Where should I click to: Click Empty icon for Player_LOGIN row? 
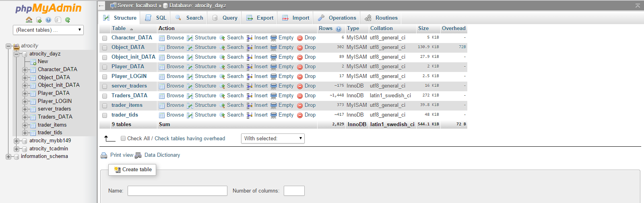tap(274, 77)
